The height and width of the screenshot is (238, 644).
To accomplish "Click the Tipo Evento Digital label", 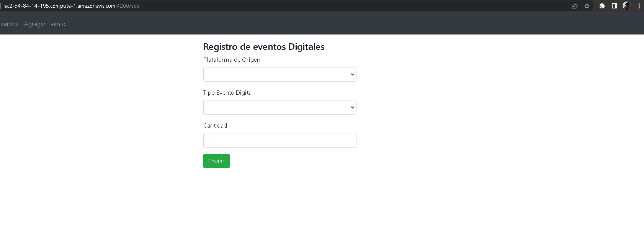I will tap(228, 92).
